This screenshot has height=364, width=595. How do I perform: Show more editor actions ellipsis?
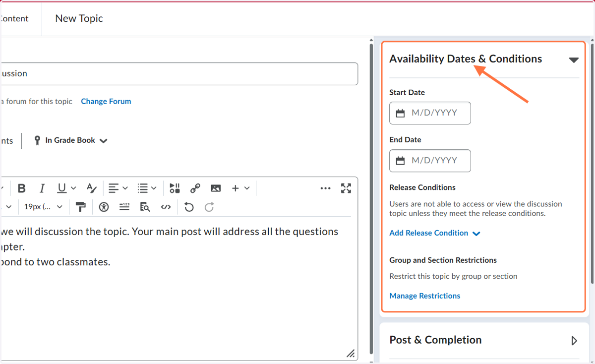(325, 188)
